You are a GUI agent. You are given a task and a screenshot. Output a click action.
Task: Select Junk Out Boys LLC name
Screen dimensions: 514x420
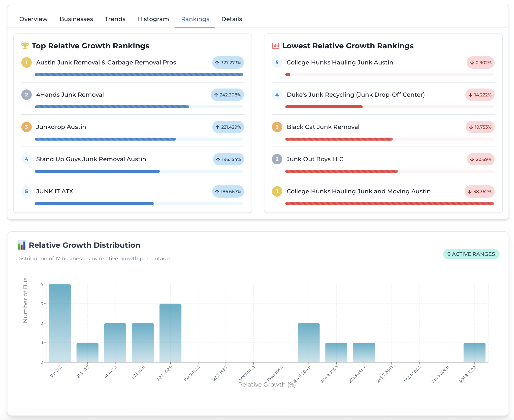315,159
